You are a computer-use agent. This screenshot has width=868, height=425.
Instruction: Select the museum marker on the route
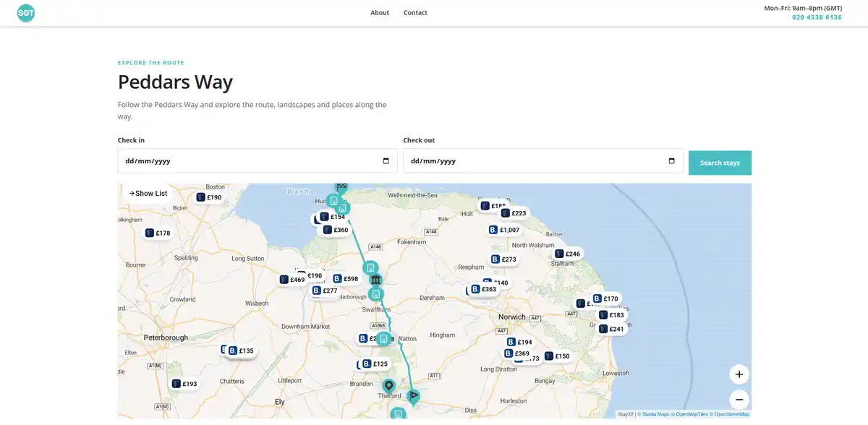tap(375, 280)
